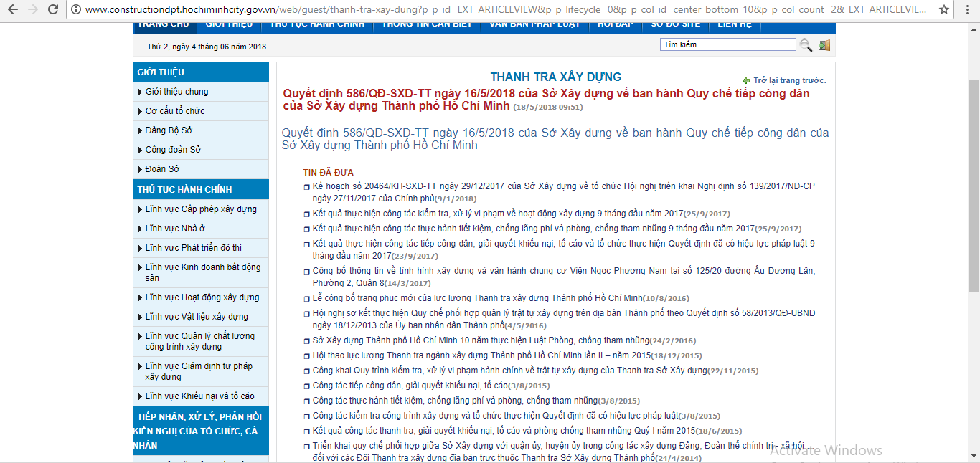Expand 'Lĩnh vực Khiếu nại và tố cáo'

coord(199,396)
